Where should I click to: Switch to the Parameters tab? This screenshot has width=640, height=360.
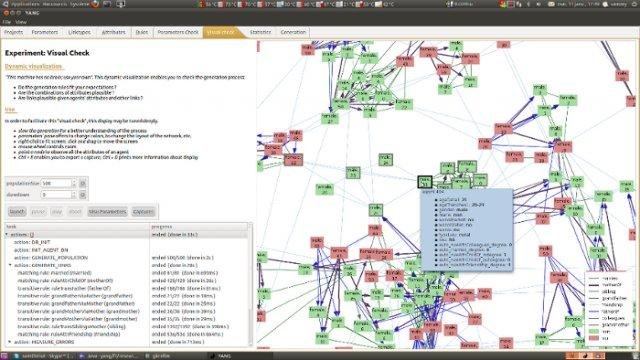pos(44,32)
